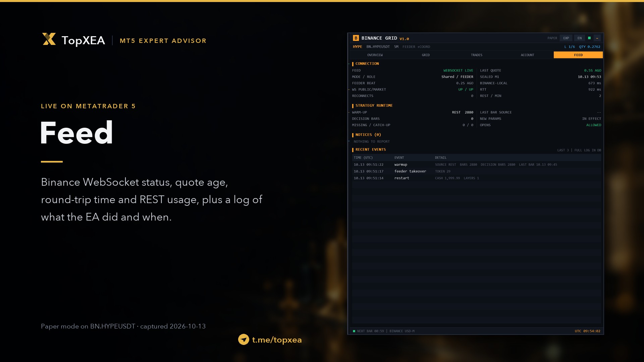Viewport: 644px width, 362px height.
Task: Click the CONNECTION section header
Action: pyautogui.click(x=367, y=64)
